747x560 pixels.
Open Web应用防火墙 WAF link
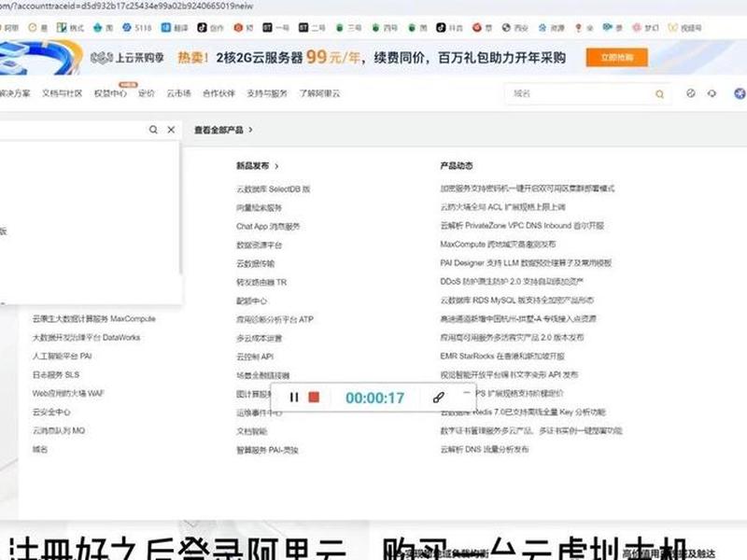click(x=68, y=393)
